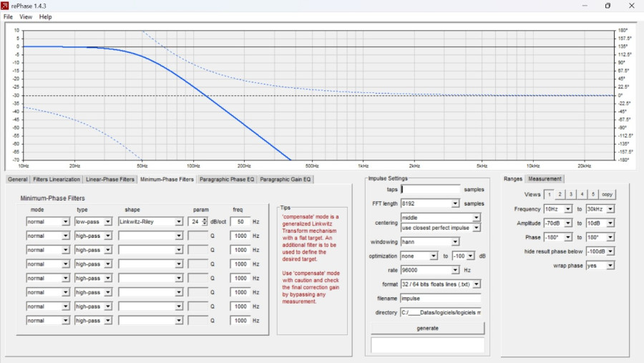The image size is (644, 363).
Task: Open the format floats lines dropdown
Action: click(441, 284)
